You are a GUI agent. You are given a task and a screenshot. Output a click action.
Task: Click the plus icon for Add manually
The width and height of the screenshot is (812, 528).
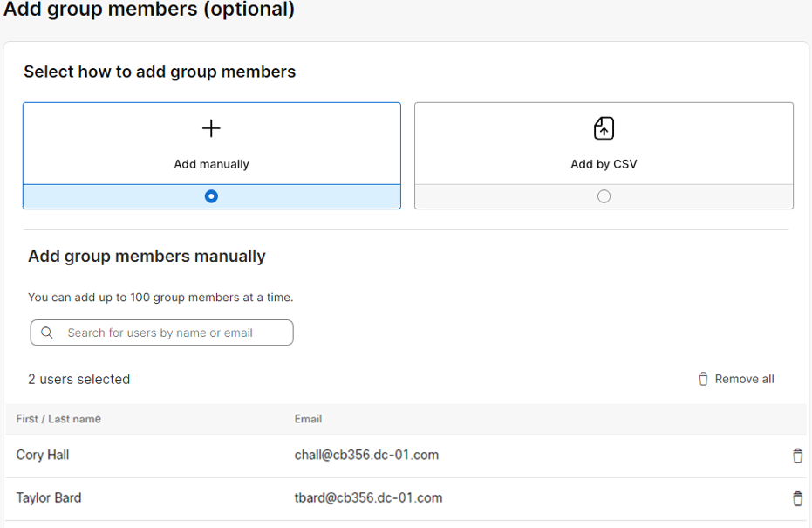[211, 128]
